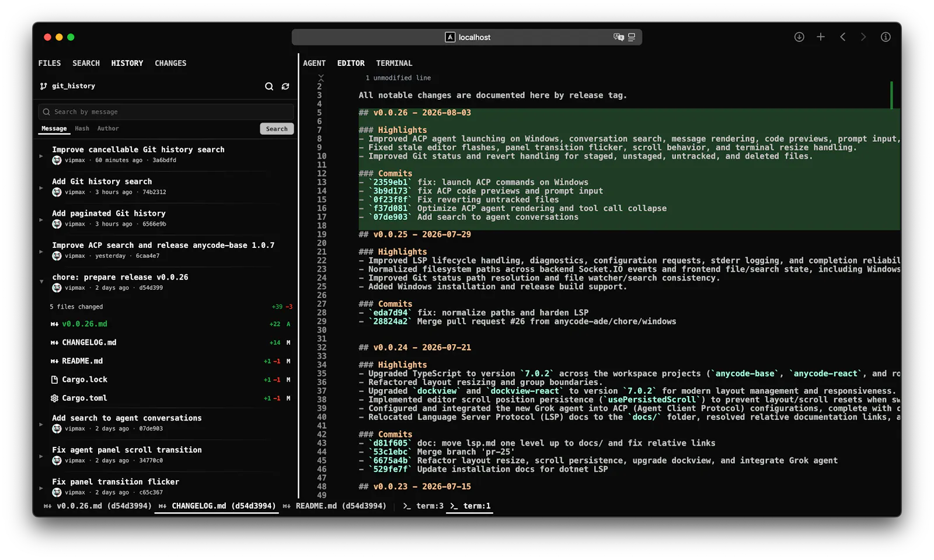Select the Author search filter
934x560 pixels.
pyautogui.click(x=108, y=129)
